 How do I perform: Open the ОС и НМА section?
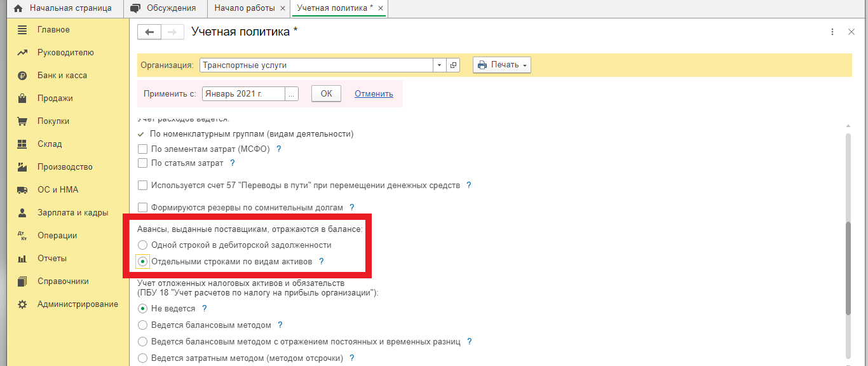(x=57, y=190)
